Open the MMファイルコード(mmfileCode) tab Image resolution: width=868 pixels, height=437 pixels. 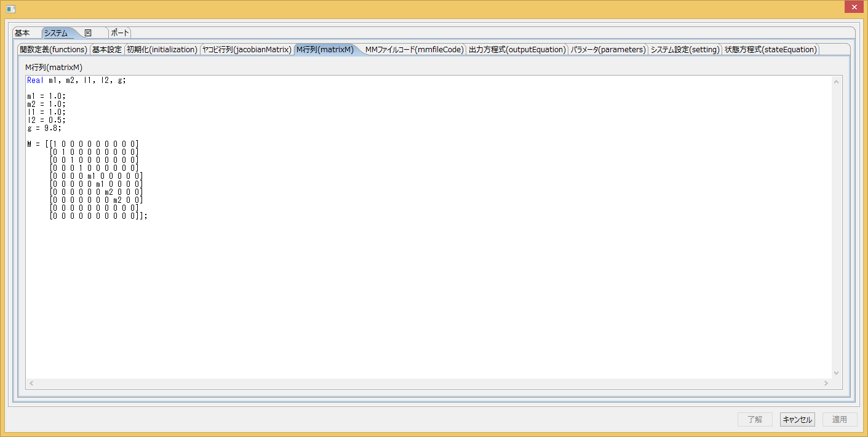coord(414,50)
